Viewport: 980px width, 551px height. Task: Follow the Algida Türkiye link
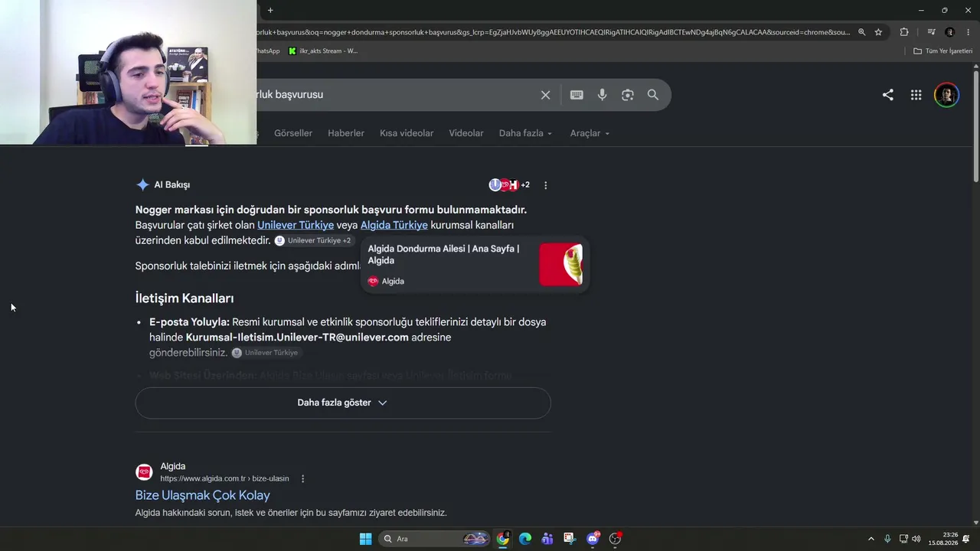tap(394, 225)
